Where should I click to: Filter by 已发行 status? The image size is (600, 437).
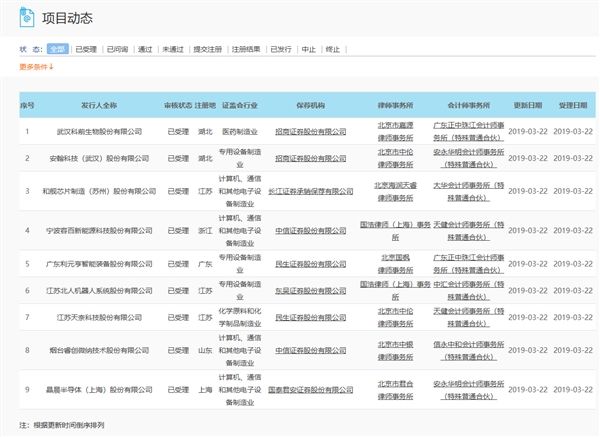point(281,49)
